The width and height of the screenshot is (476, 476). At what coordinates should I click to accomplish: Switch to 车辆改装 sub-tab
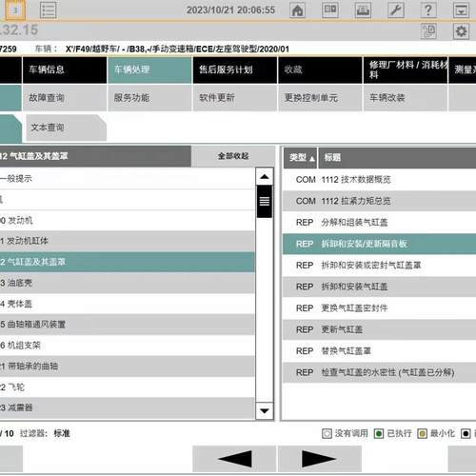tap(406, 98)
